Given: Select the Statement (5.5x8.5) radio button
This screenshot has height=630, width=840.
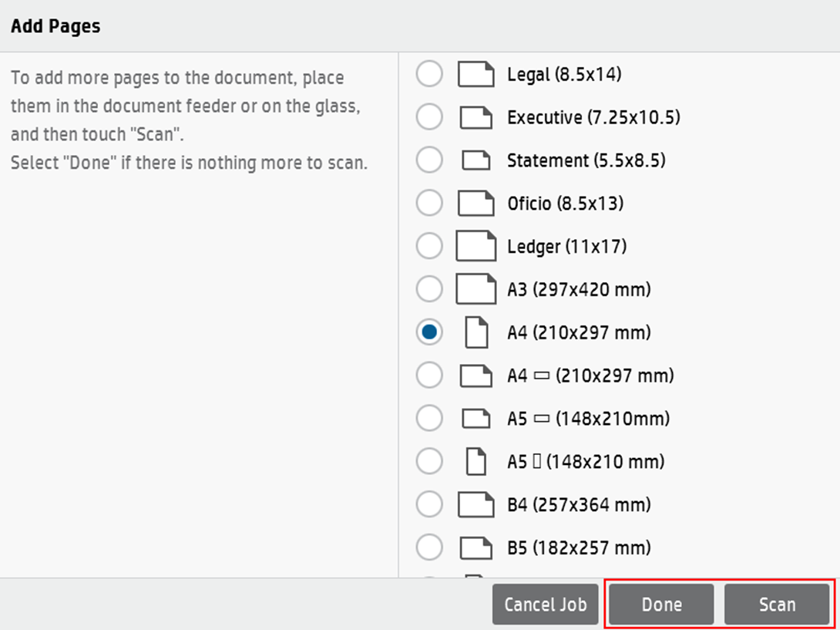Looking at the screenshot, I should click(429, 161).
